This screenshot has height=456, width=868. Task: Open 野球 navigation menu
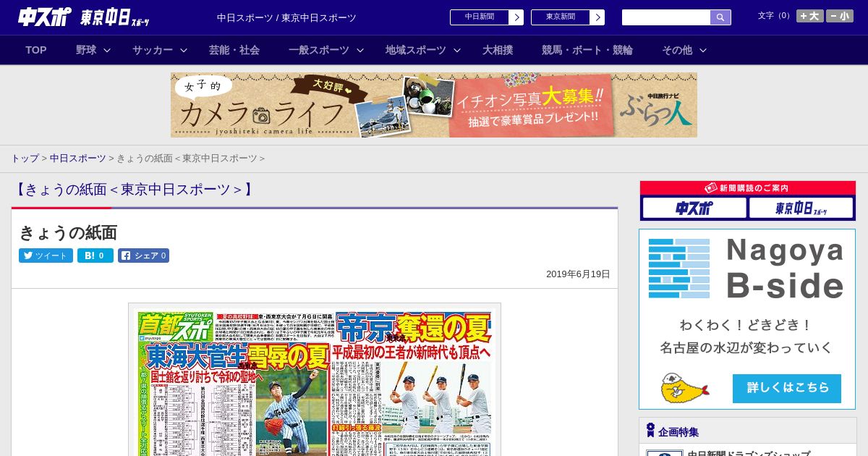point(86,50)
